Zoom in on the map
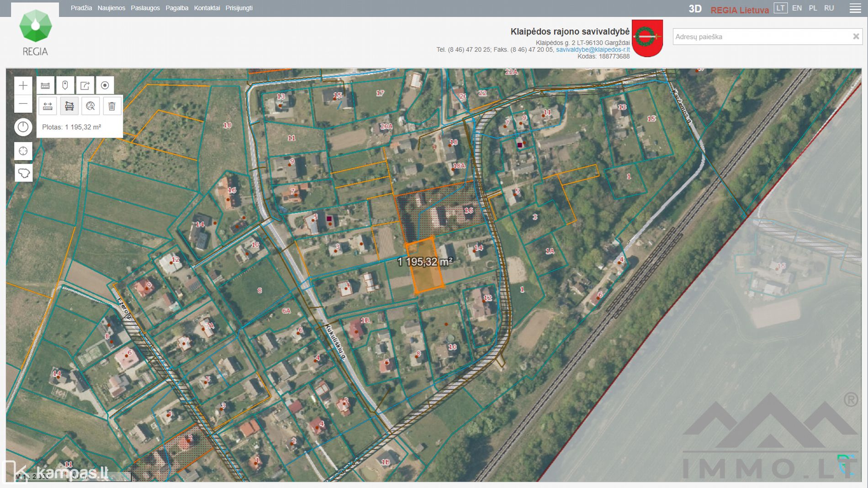 coord(23,85)
